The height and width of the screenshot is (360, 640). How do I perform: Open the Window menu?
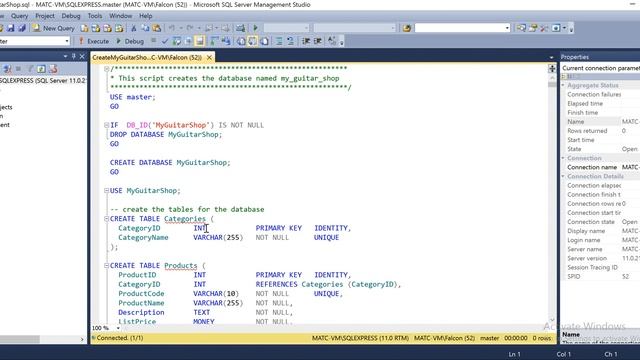click(120, 16)
